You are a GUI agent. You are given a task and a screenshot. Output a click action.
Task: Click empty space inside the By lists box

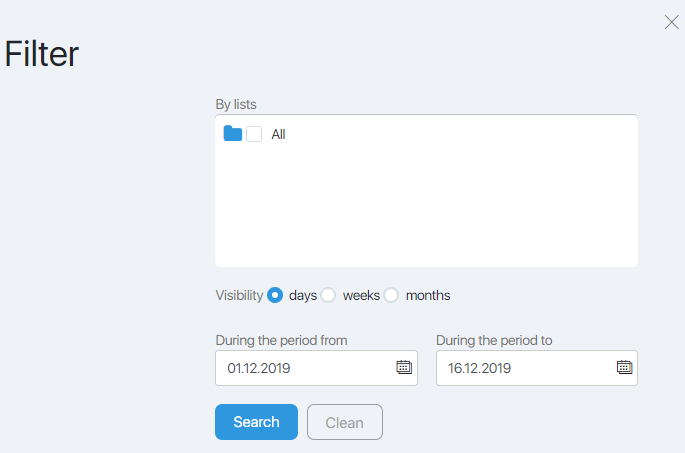tap(426, 205)
